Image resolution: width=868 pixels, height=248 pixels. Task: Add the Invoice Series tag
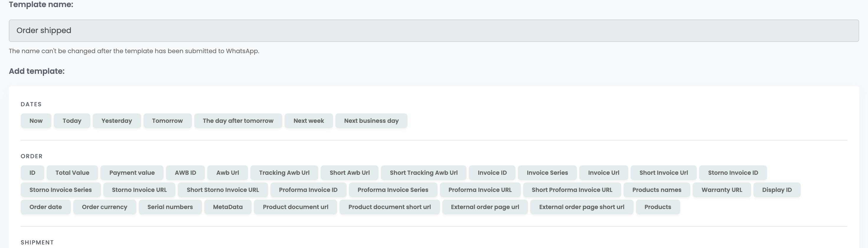coord(547,172)
